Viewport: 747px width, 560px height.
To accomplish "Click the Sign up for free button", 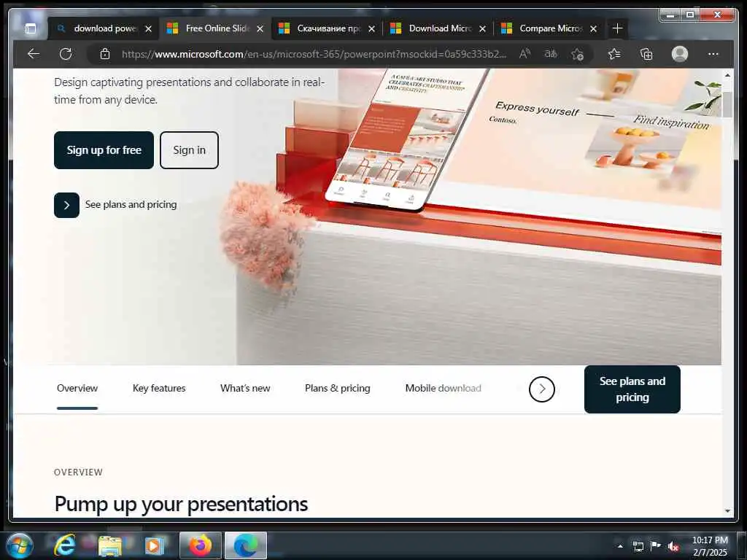I will [104, 150].
